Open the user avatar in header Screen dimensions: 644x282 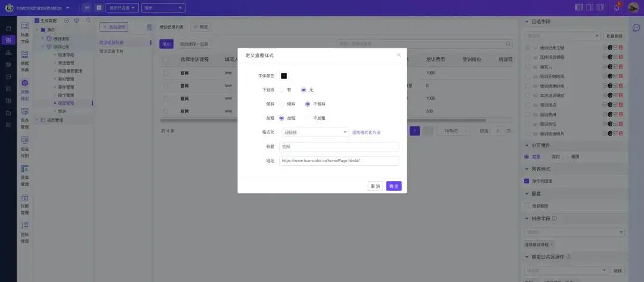634,7
